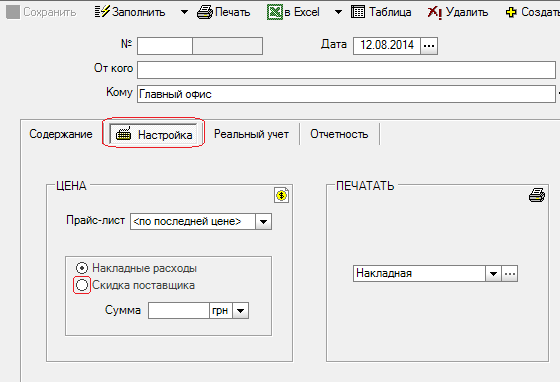
Task: Expand the Прайс-лист dropdown arrow
Action: tap(264, 222)
